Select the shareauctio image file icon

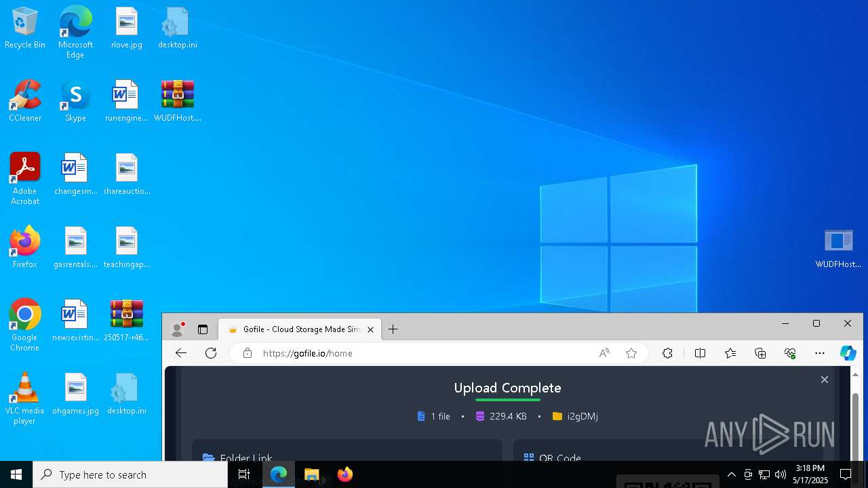126,175
